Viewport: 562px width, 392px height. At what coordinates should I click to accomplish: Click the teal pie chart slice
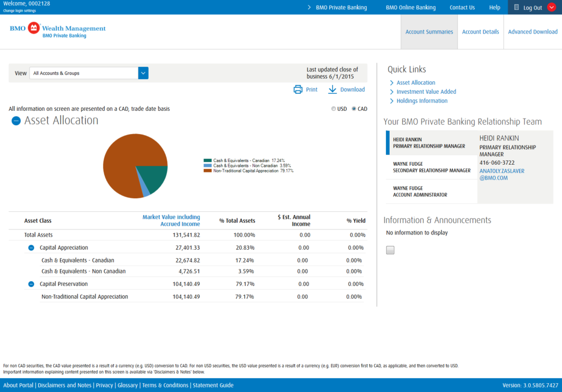pos(154,177)
